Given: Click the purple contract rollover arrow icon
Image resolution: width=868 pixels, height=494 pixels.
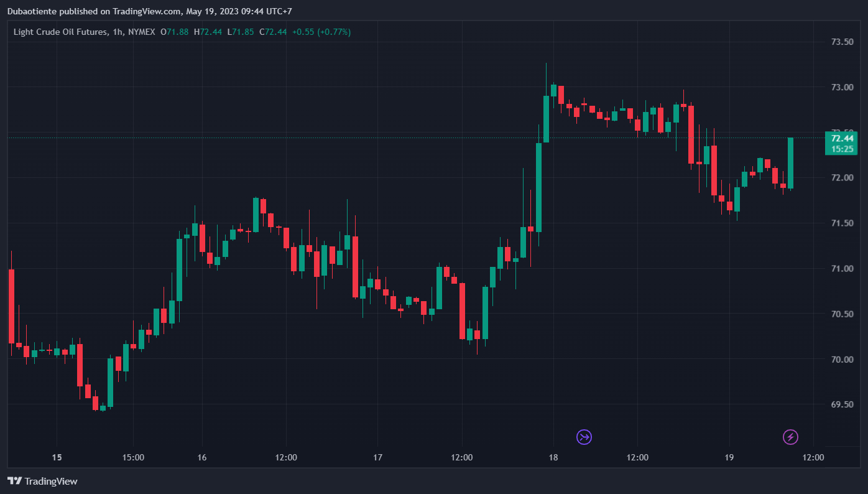Looking at the screenshot, I should [584, 437].
